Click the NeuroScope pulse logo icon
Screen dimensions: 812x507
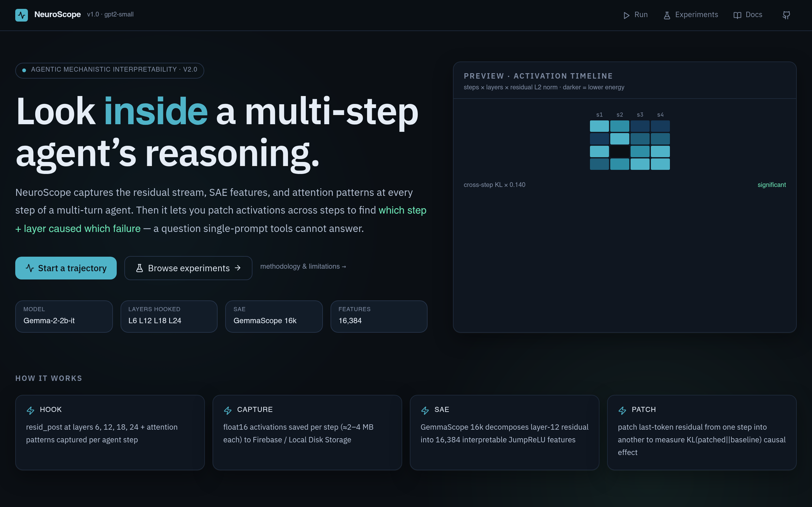pos(22,15)
